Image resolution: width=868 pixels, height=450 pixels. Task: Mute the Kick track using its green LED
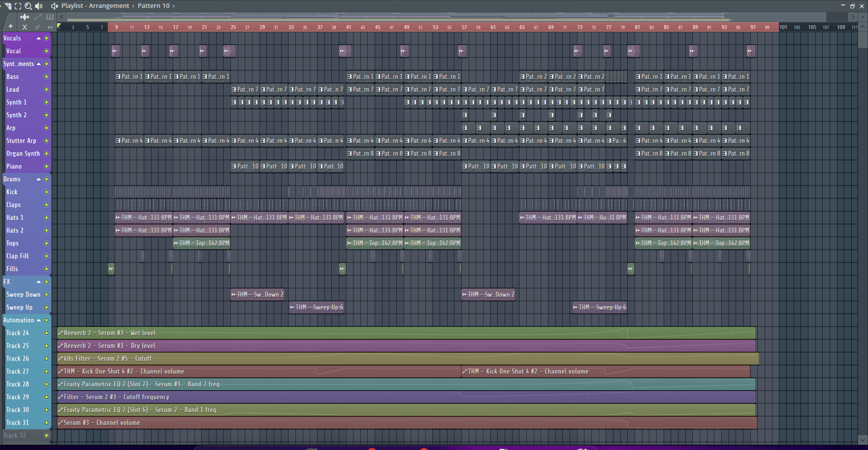click(46, 192)
